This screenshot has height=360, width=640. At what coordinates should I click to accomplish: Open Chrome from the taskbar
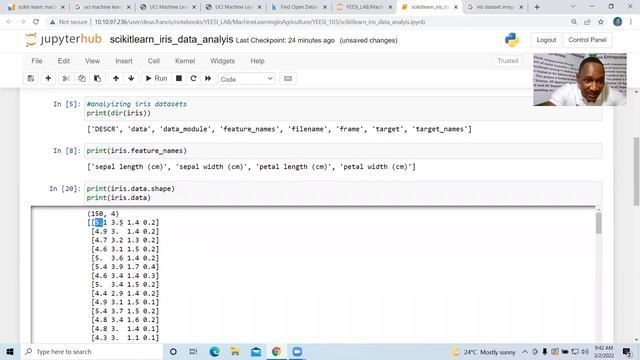coord(276,351)
